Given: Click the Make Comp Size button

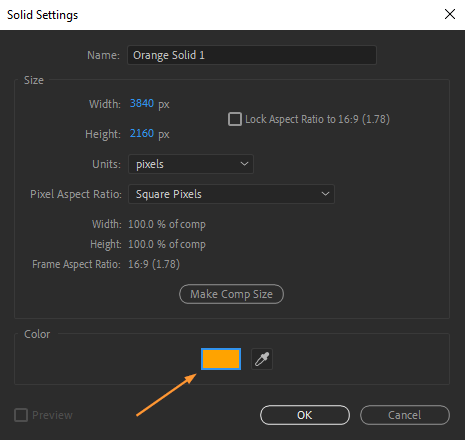Looking at the screenshot, I should 231,294.
